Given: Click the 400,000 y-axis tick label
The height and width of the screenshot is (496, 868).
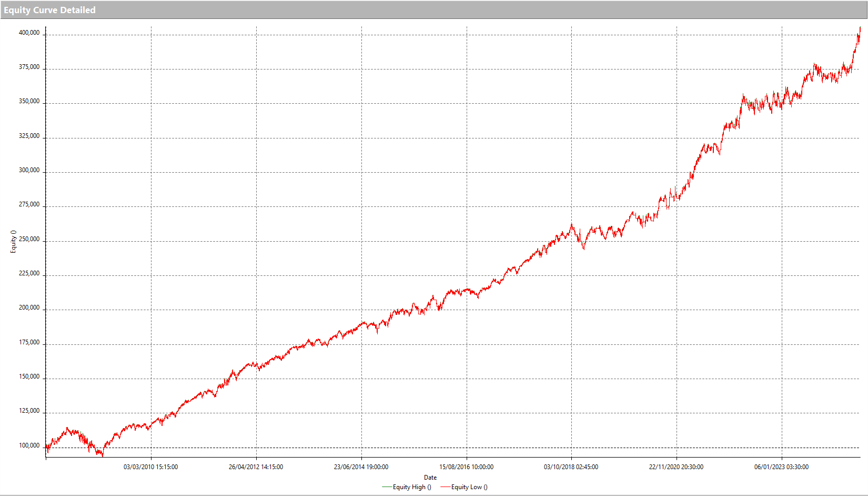Looking at the screenshot, I should click(29, 33).
